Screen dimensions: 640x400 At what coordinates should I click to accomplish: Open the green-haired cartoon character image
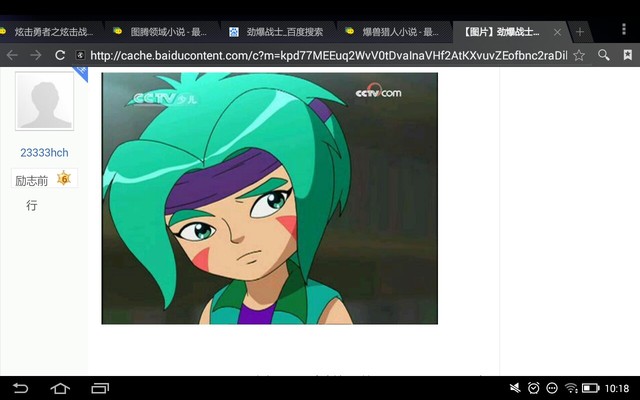(x=269, y=198)
